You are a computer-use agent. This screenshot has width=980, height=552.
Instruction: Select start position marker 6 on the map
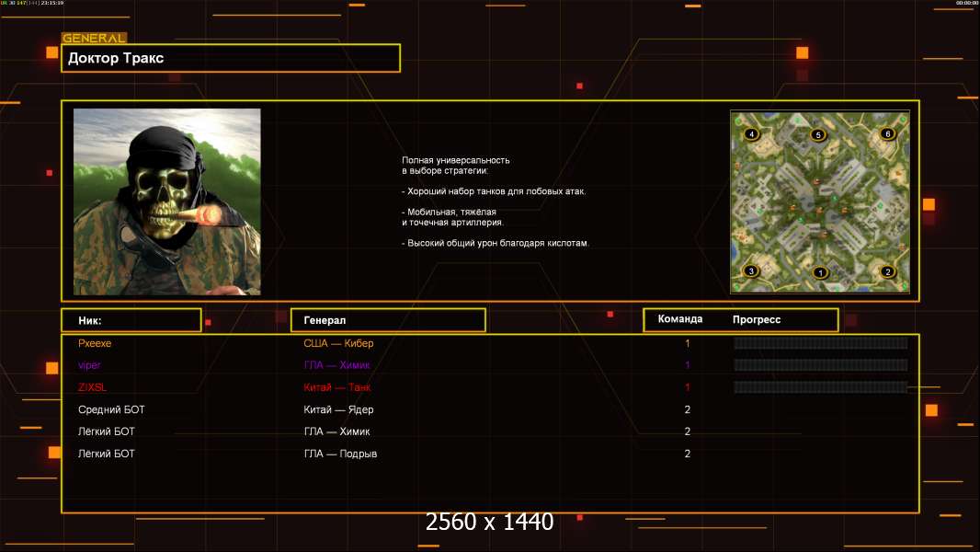887,134
